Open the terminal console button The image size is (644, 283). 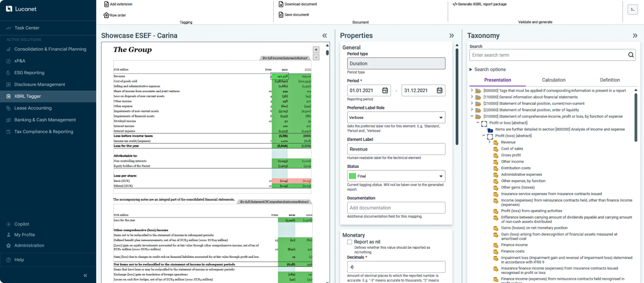tap(632, 10)
